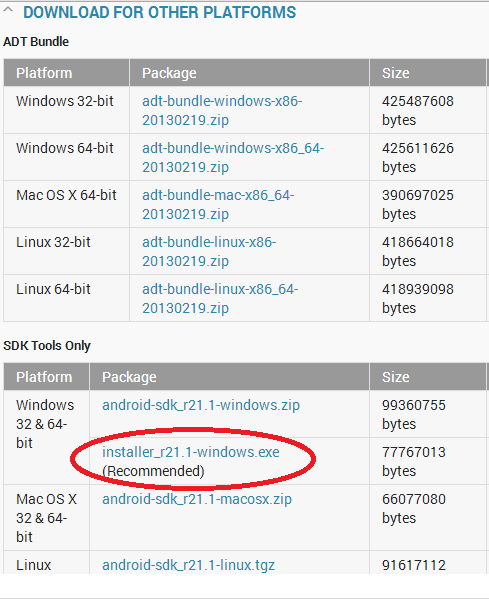Select the Mac OS X 64-bit platform cell
The image size is (489, 599).
[x=66, y=204]
